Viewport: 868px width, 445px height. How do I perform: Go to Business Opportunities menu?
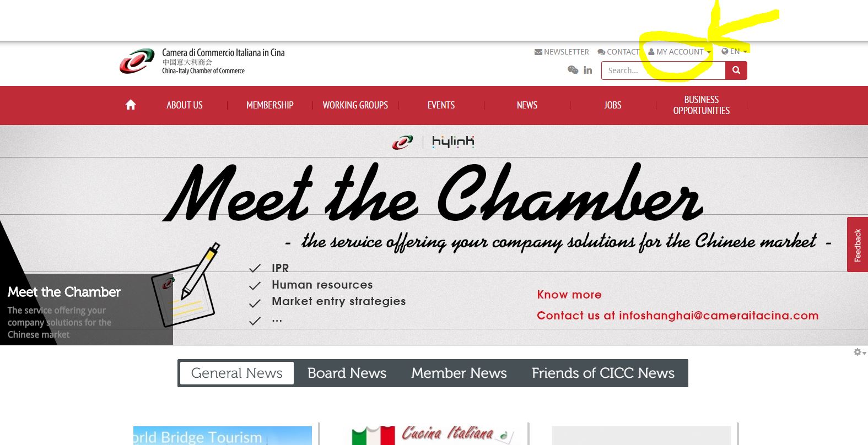pos(702,105)
